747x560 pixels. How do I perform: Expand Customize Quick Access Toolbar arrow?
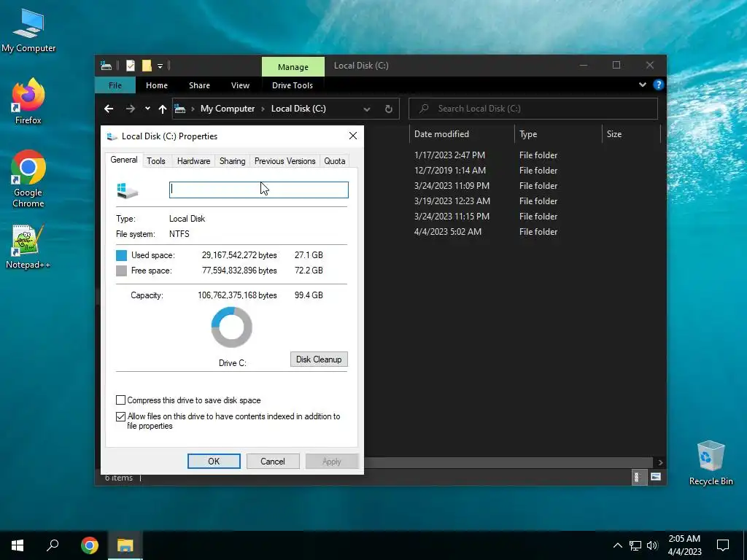(160, 66)
